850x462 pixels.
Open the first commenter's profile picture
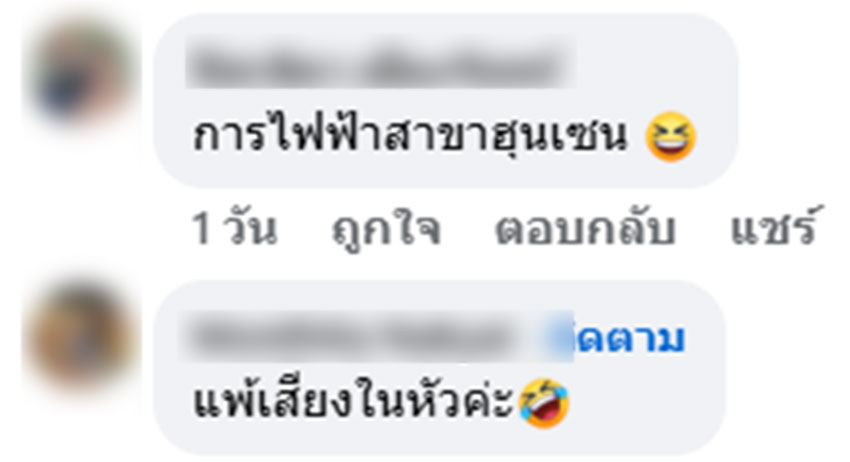click(80, 70)
